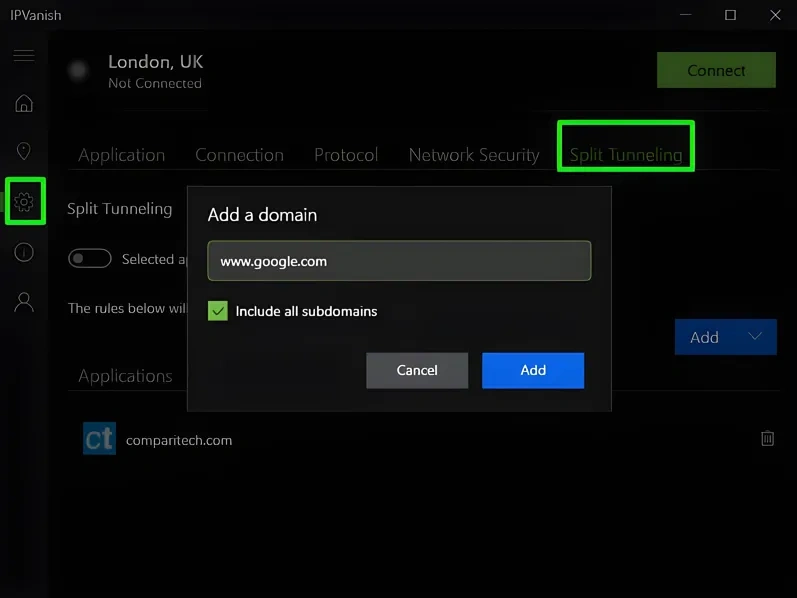Open the hamburger menu in the sidebar

pyautogui.click(x=24, y=55)
